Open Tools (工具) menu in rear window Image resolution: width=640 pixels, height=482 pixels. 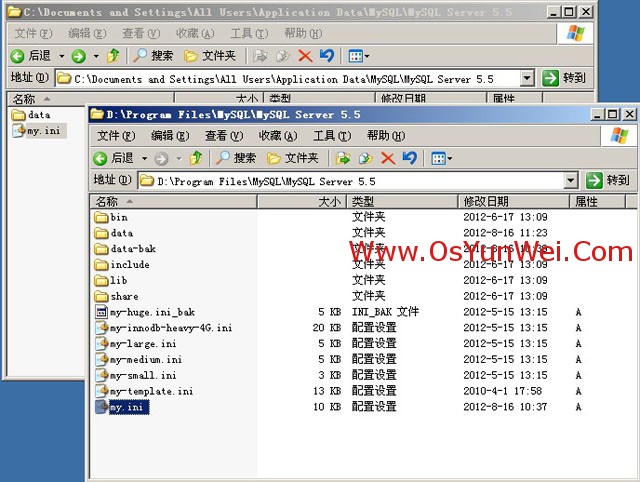[x=249, y=33]
